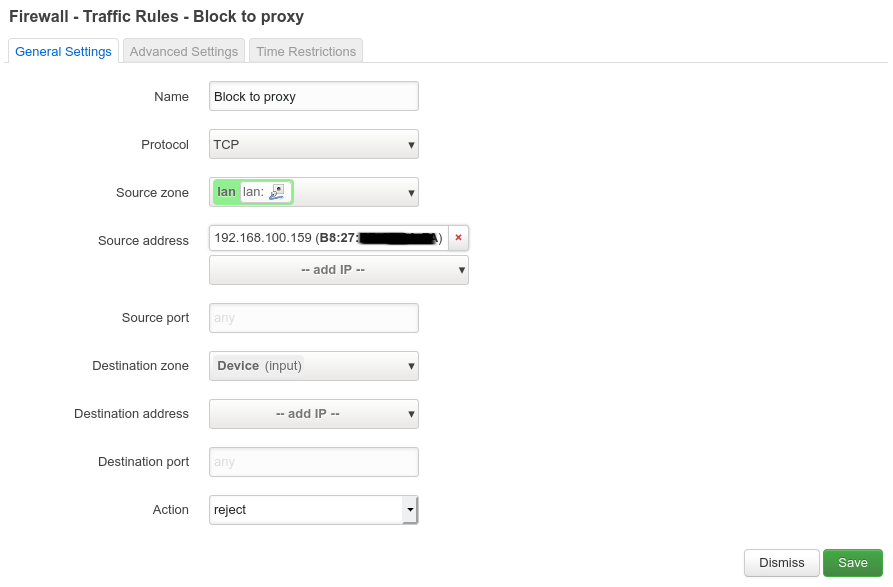This screenshot has width=893, height=587.
Task: Open Destination address add IP dropdown
Action: pos(314,414)
